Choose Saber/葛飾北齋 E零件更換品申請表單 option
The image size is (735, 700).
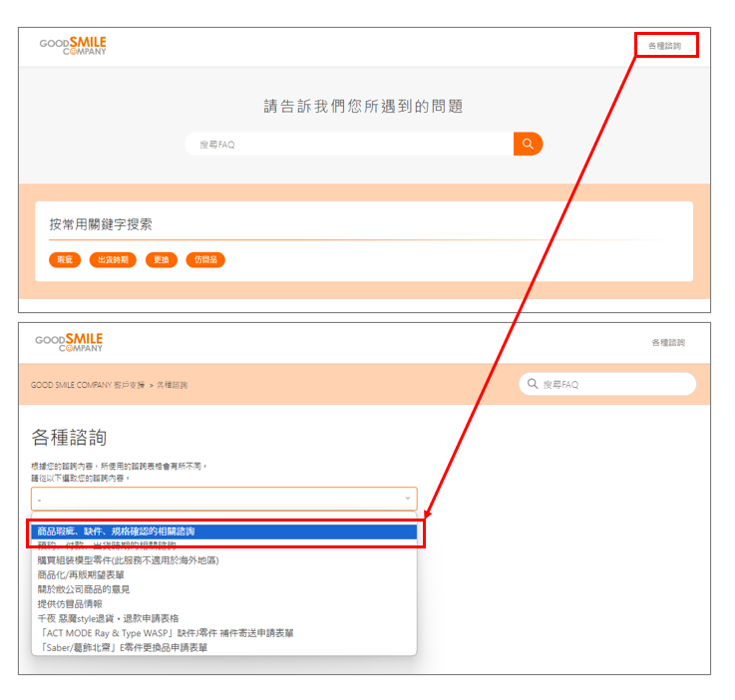tap(224, 647)
